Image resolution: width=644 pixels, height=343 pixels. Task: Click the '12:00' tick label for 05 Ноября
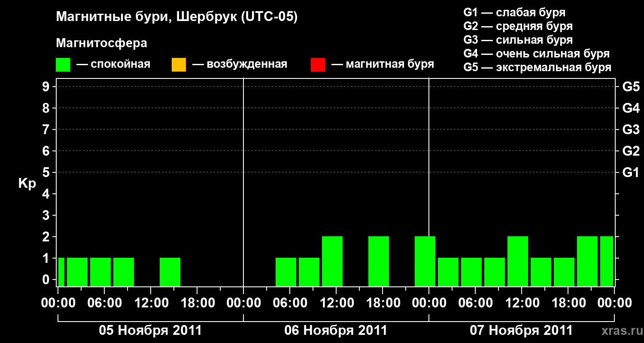click(151, 303)
